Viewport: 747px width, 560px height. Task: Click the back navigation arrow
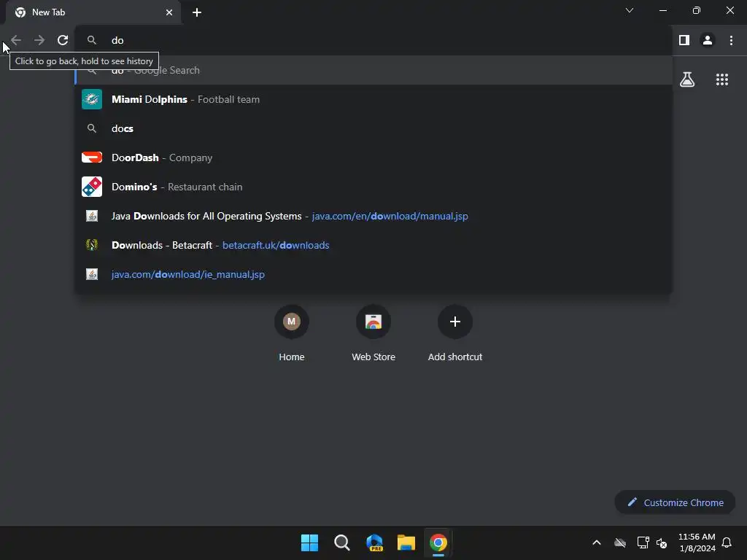16,40
